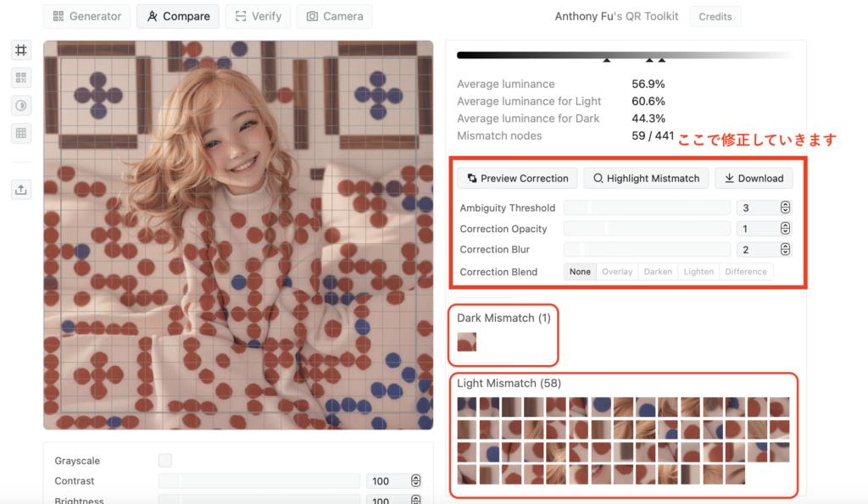Select the Compare tab
This screenshot has width=868, height=504.
178,16
